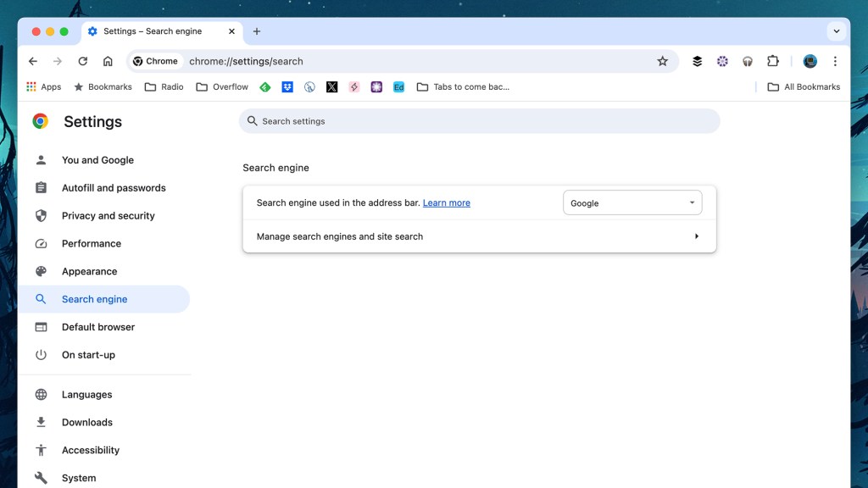868x488 pixels.
Task: Open the Chrome three-dot menu
Action: coord(835,61)
